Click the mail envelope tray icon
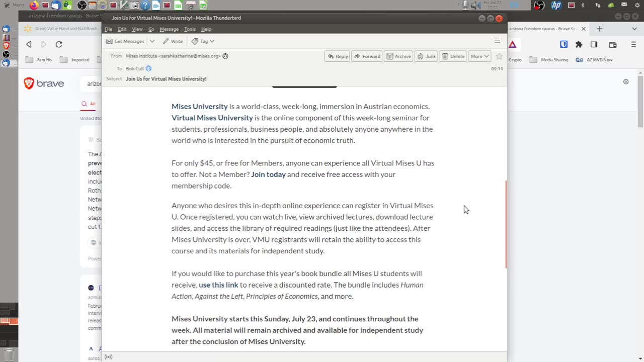The width and height of the screenshot is (644, 362). click(x=624, y=5)
